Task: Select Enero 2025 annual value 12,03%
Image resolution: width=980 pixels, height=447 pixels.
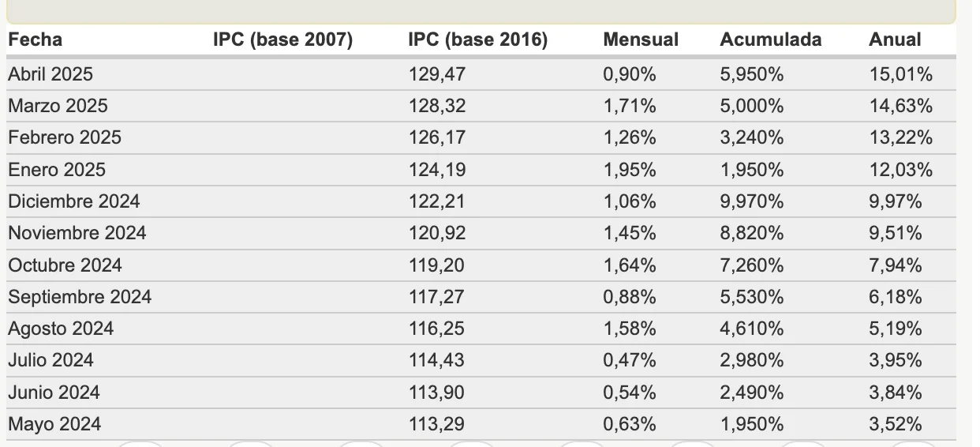Action: click(901, 170)
